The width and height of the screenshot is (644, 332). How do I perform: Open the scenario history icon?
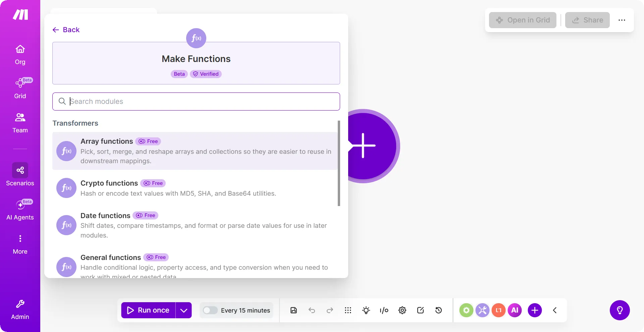[439, 310]
